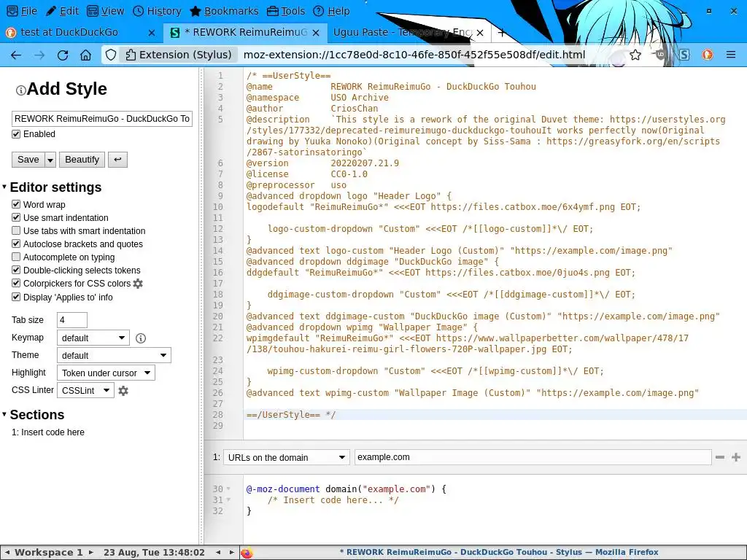
Task: Toggle Word wrap
Action: coord(16,205)
